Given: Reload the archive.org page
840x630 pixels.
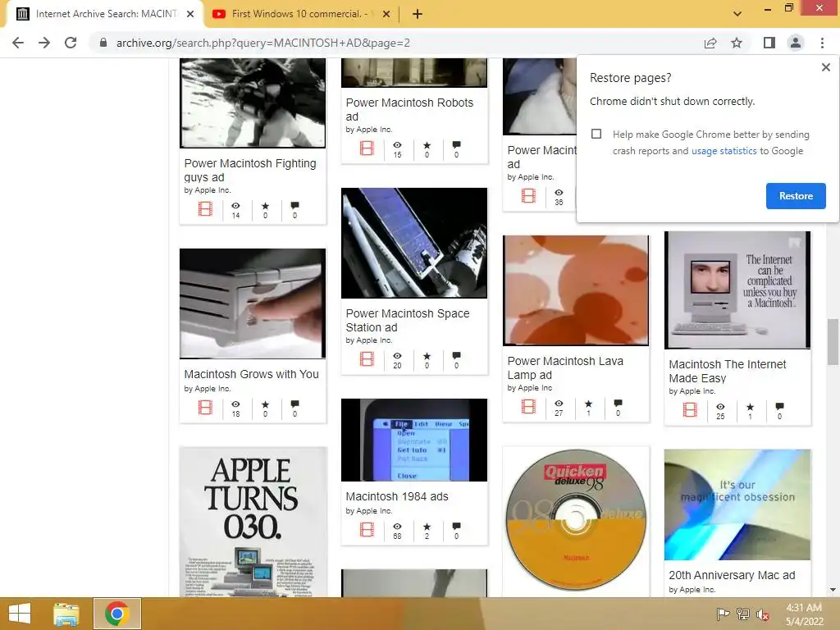Looking at the screenshot, I should [x=71, y=43].
